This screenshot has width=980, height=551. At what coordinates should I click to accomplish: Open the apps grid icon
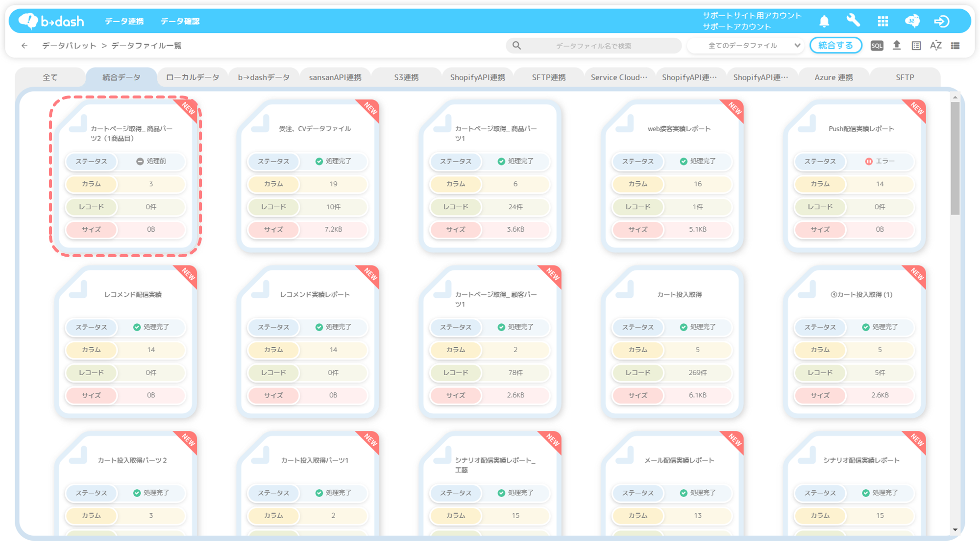click(882, 21)
